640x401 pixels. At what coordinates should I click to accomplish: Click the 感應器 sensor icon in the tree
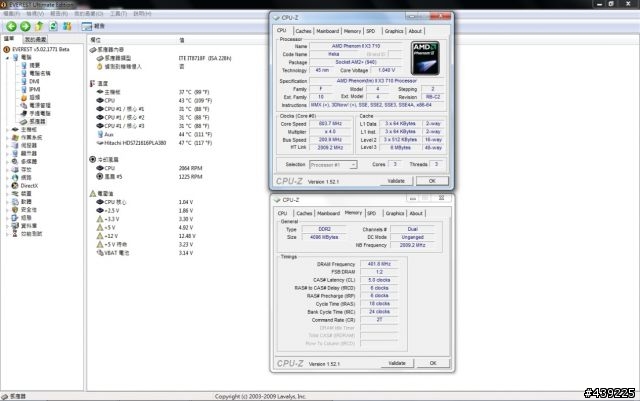point(24,122)
